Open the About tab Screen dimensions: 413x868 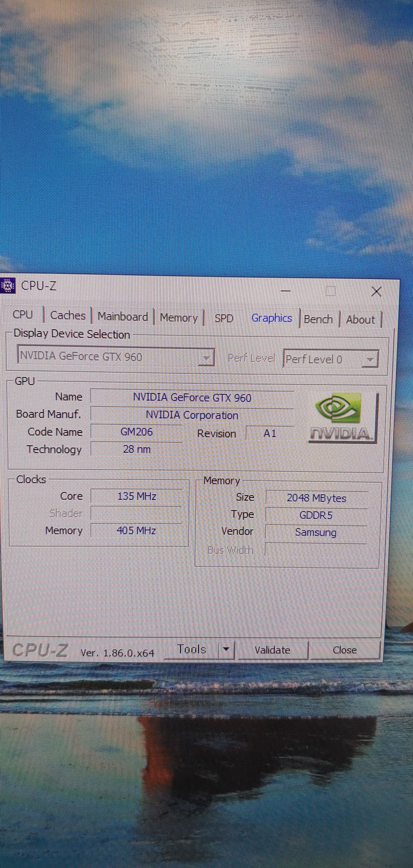(x=360, y=319)
